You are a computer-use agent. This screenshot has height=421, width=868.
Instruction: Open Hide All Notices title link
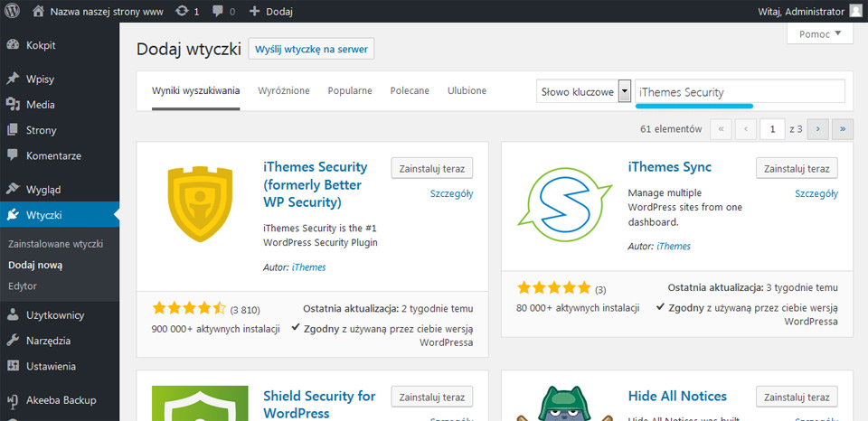[x=677, y=396]
